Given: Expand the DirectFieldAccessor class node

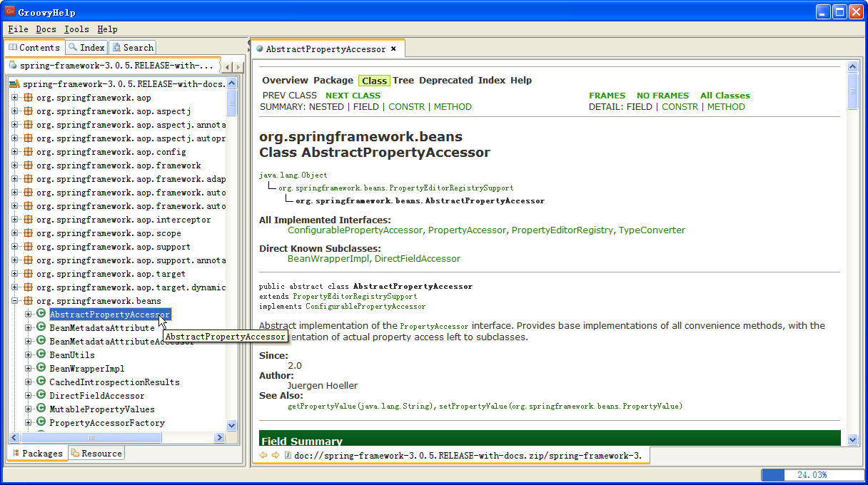Looking at the screenshot, I should click(29, 396).
